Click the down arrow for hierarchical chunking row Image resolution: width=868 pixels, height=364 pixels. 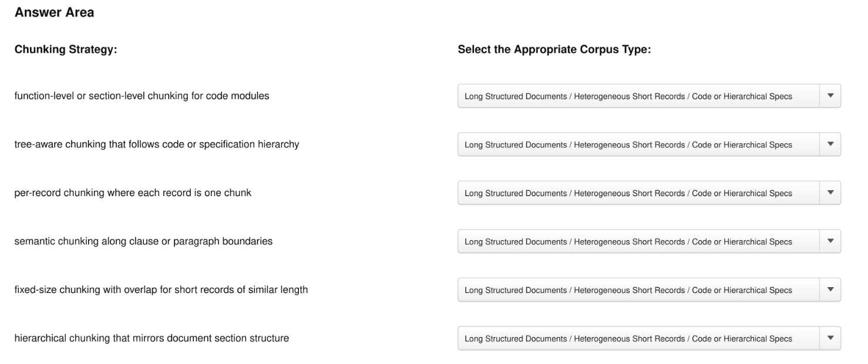830,338
